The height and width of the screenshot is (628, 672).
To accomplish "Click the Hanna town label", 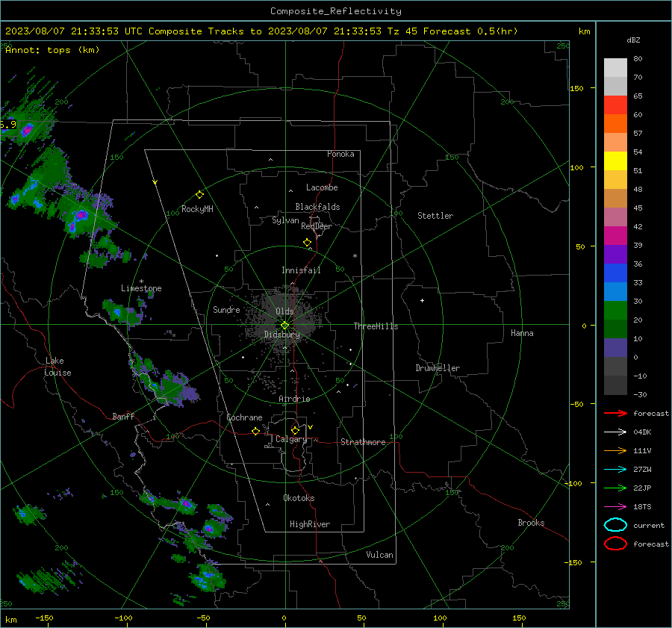I will coord(522,333).
